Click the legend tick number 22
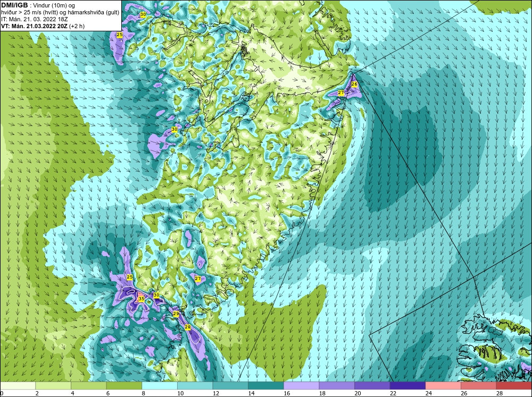Viewport: 532px width, 397px height. coord(393,393)
